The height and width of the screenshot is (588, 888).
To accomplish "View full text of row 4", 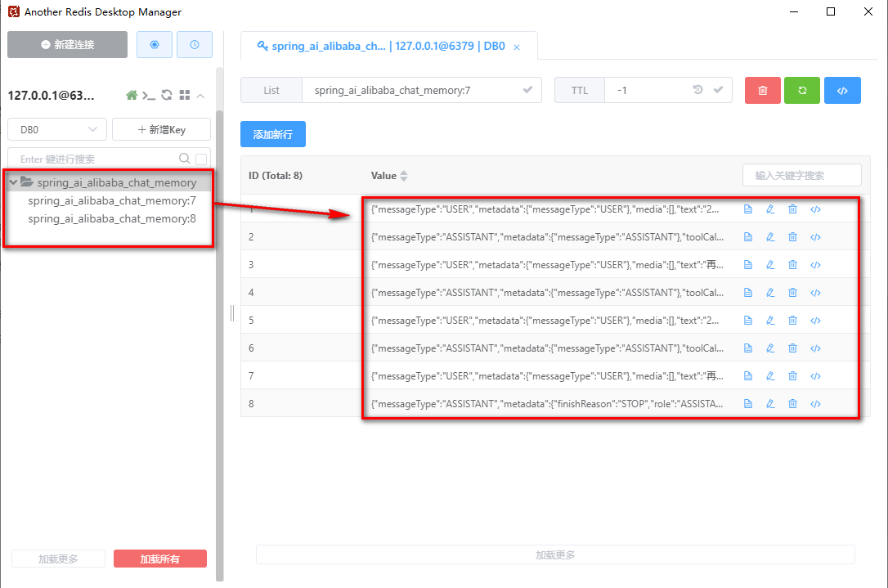I will (748, 293).
